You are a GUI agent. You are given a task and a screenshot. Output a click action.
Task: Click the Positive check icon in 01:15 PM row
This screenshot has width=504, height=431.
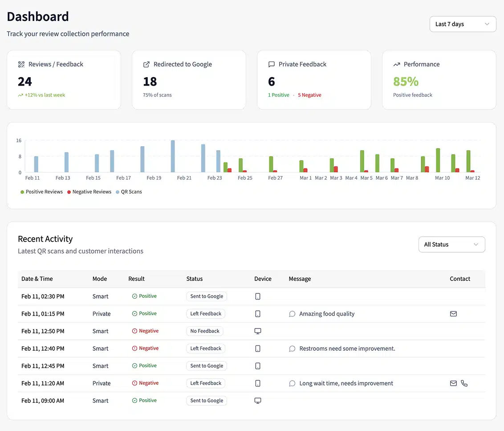click(134, 313)
